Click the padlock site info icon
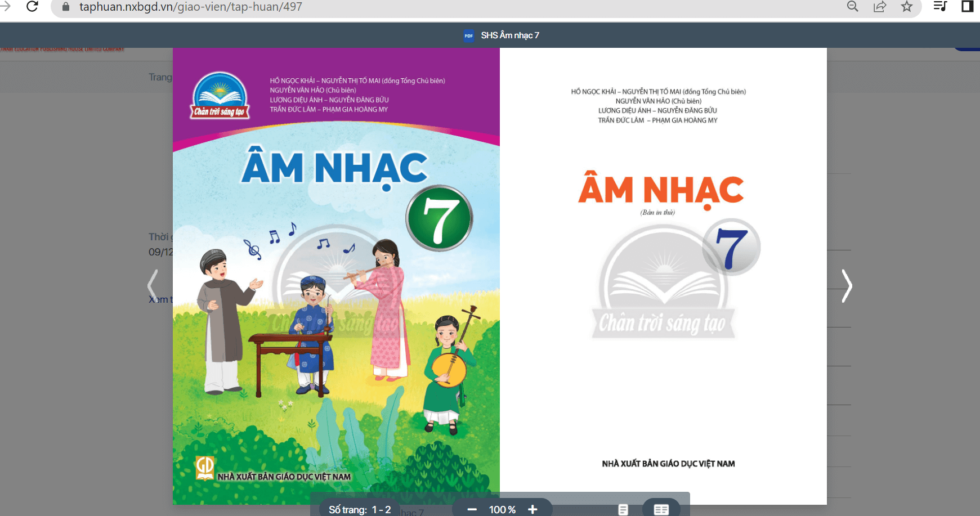This screenshot has width=980, height=516. coord(66,7)
